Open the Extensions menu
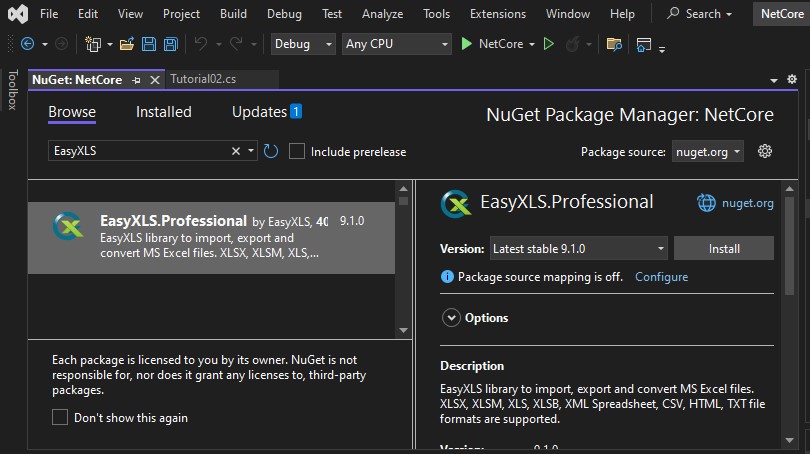Screen dimensions: 810x454 (x=498, y=14)
